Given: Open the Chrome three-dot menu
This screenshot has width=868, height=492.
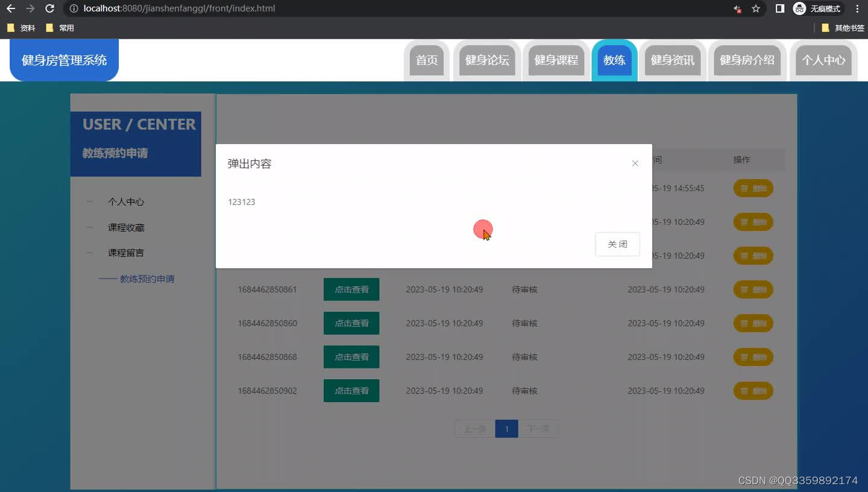Looking at the screenshot, I should click(x=857, y=8).
